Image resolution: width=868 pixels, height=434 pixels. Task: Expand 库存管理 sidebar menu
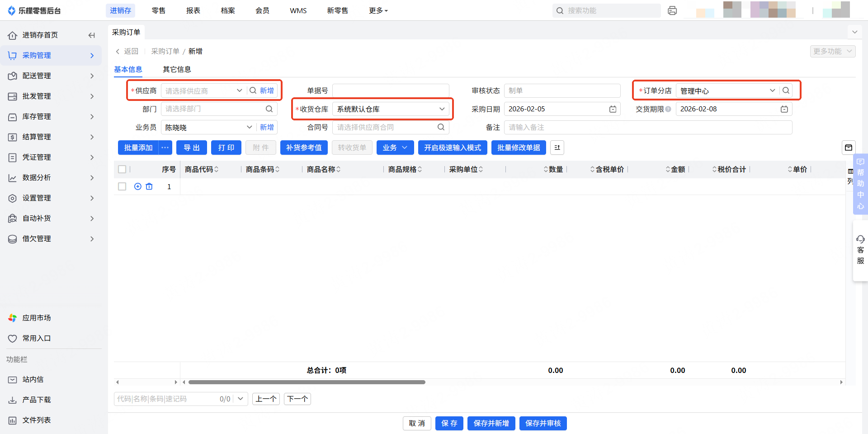click(x=51, y=117)
